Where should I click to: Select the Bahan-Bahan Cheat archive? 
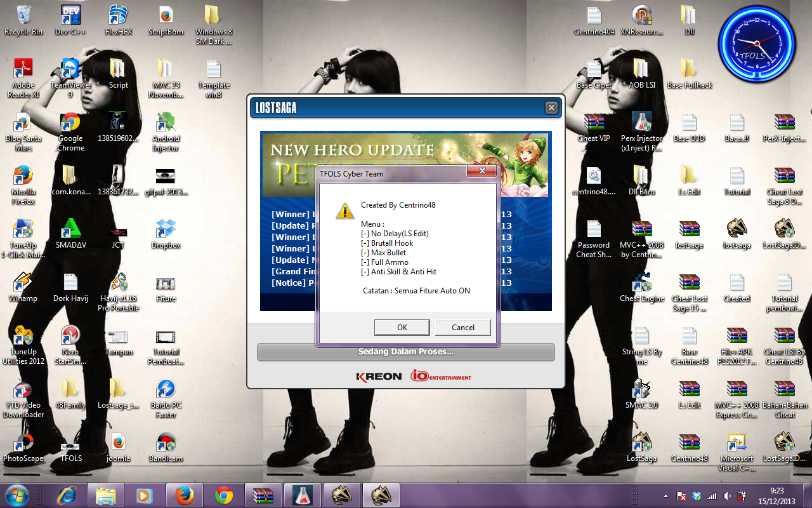click(x=785, y=399)
